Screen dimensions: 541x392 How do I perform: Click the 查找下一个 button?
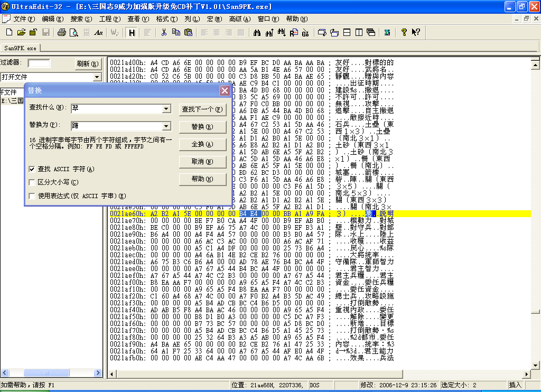(x=202, y=109)
